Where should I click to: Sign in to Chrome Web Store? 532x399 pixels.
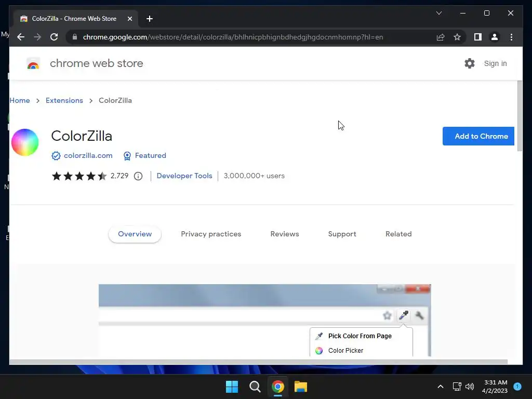point(495,63)
